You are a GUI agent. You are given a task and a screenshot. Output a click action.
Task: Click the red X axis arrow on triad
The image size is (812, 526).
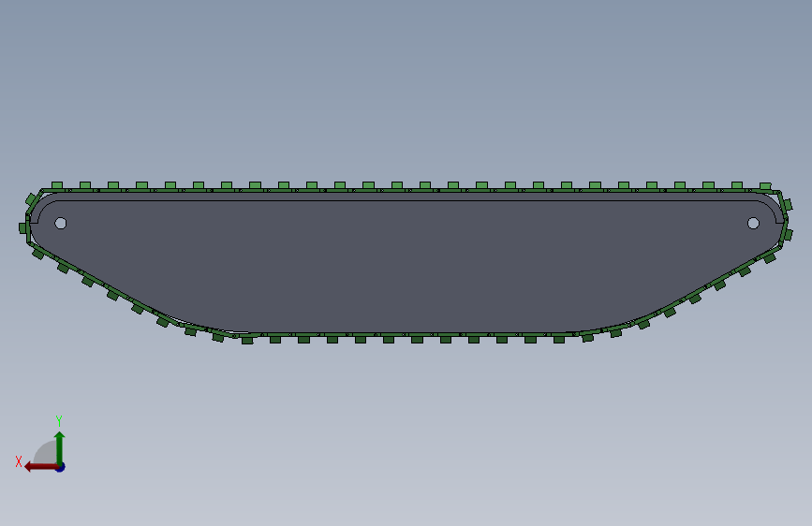tap(41, 467)
